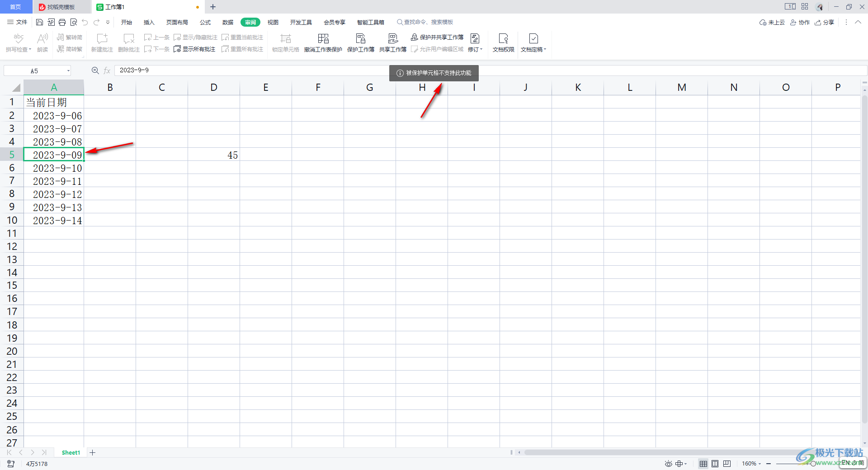The image size is (868, 470).
Task: Switch to the 公式 Formulas tab
Action: 205,22
